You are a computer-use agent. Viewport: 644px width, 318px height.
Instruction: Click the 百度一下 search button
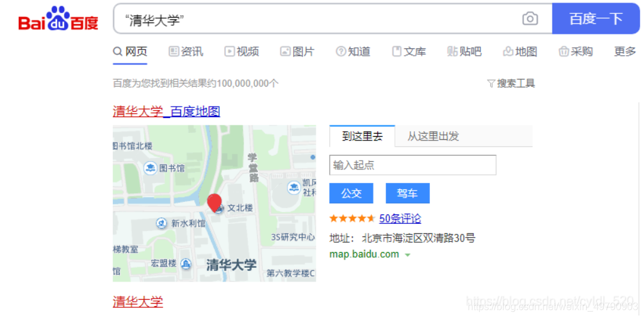click(596, 18)
